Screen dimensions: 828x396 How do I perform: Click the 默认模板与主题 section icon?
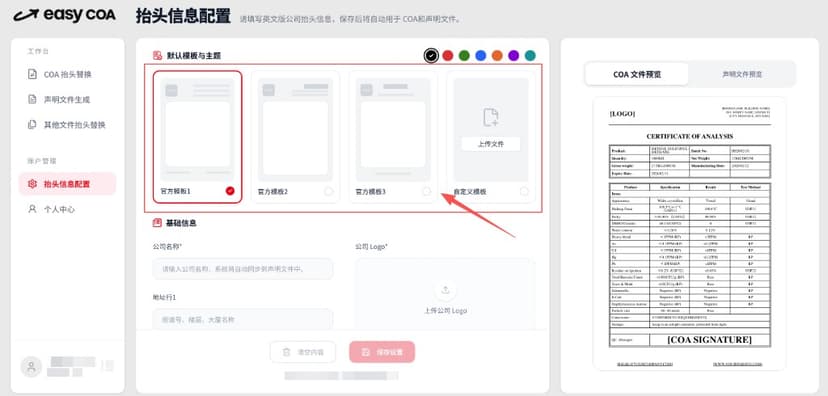[x=157, y=55]
